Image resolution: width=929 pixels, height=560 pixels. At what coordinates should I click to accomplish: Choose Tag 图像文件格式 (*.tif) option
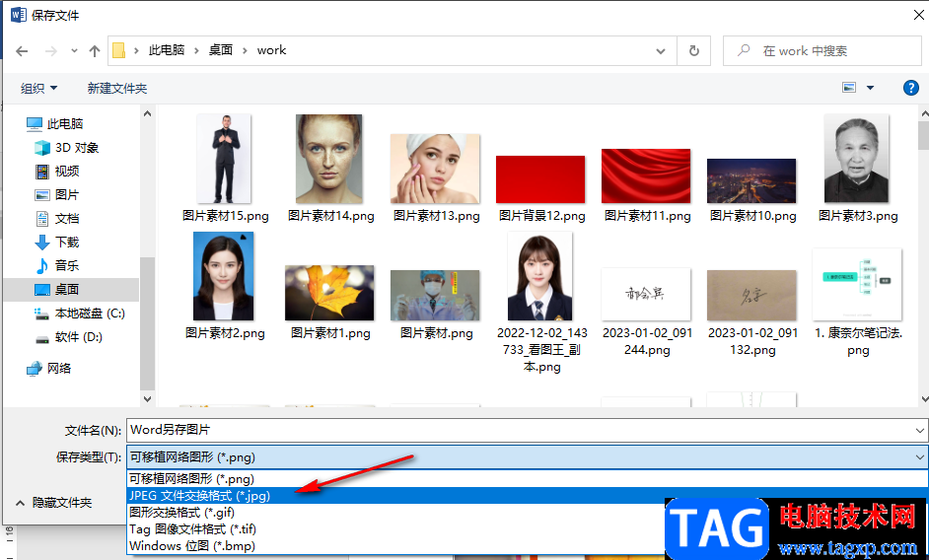(x=395, y=528)
